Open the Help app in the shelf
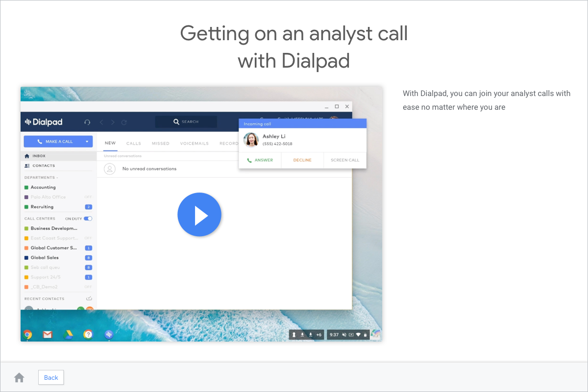Screen dimensions: 588x392 [88, 335]
